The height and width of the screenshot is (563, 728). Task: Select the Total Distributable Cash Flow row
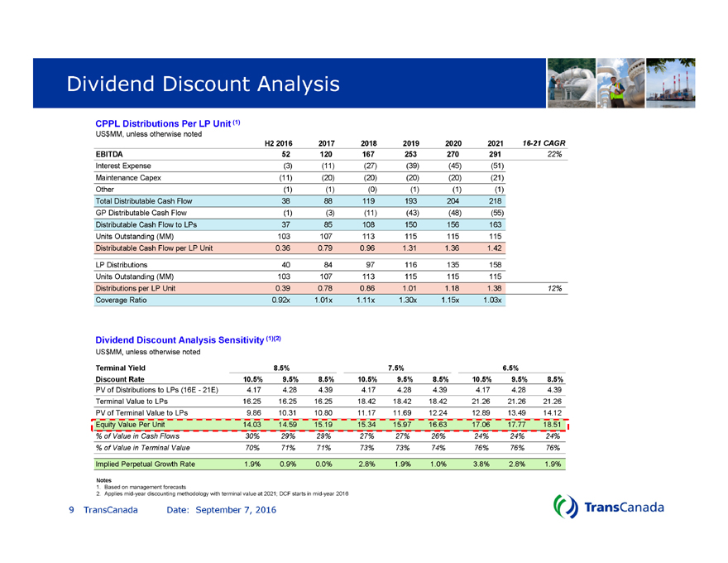pyautogui.click(x=143, y=200)
